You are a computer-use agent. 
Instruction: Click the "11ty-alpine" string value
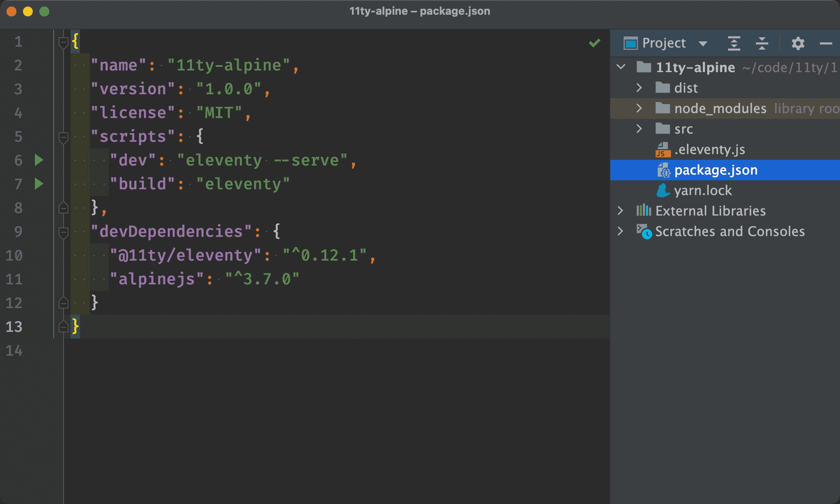click(229, 65)
